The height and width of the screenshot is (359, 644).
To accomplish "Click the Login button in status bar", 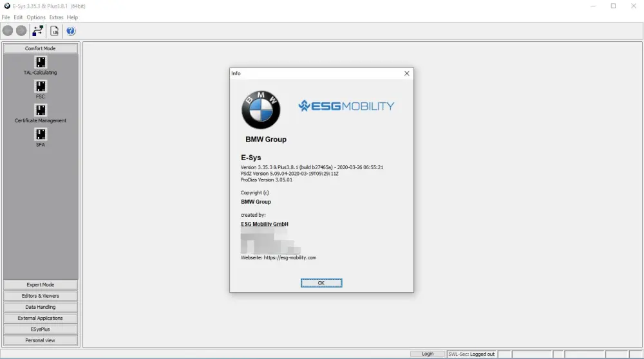I will pyautogui.click(x=428, y=354).
